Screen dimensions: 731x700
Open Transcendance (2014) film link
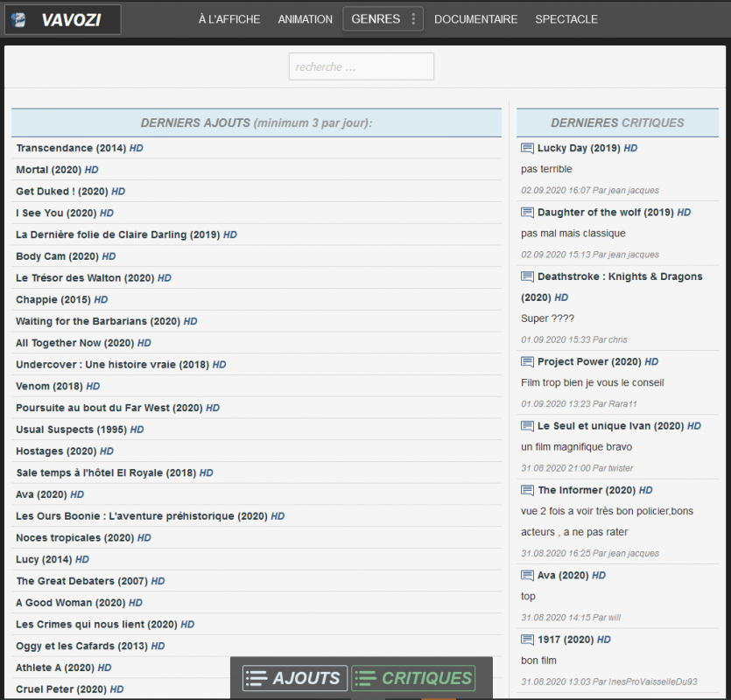coord(80,148)
